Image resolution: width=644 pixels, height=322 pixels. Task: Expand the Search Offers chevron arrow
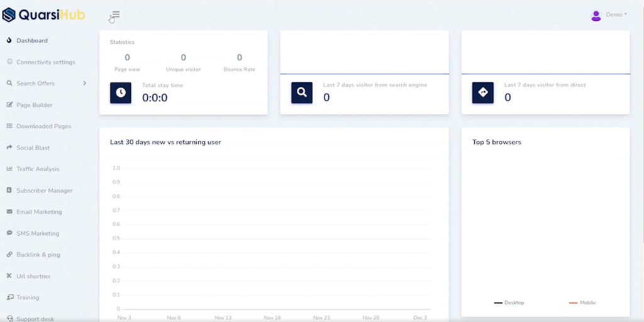[85, 84]
